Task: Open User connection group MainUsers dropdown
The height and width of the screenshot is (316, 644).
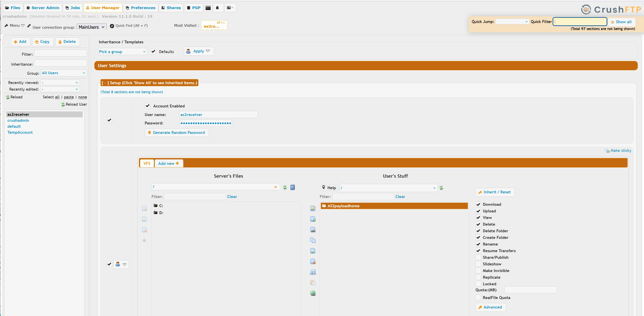Action: coord(91,27)
